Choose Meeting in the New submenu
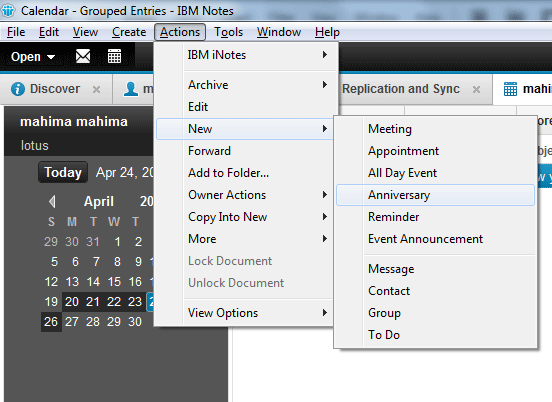The width and height of the screenshot is (552, 402). 435,129
